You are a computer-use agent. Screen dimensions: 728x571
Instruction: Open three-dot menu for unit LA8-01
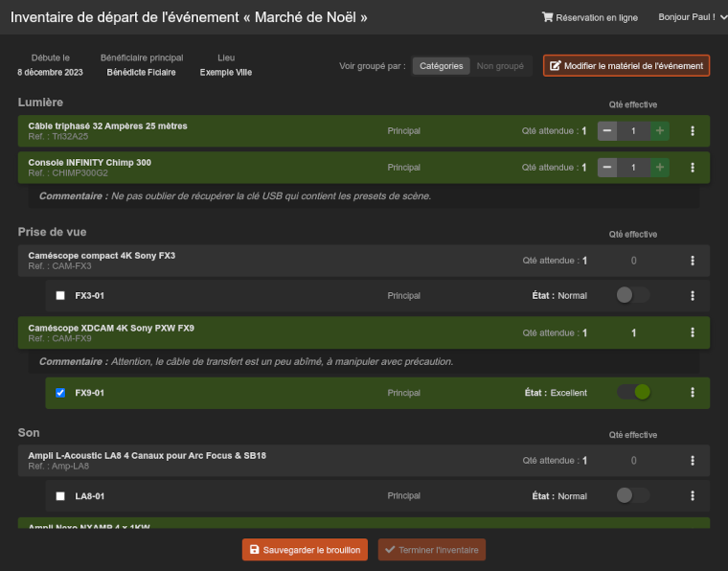pyautogui.click(x=693, y=496)
